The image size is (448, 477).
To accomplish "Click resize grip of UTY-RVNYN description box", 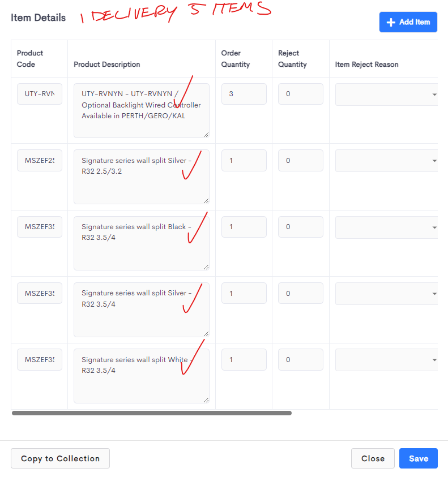I will 206,135.
